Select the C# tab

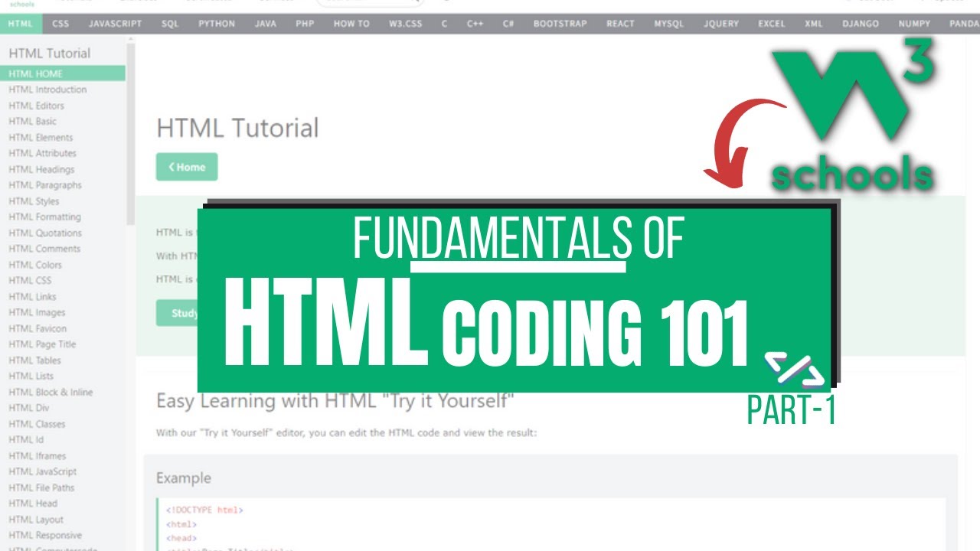click(508, 24)
